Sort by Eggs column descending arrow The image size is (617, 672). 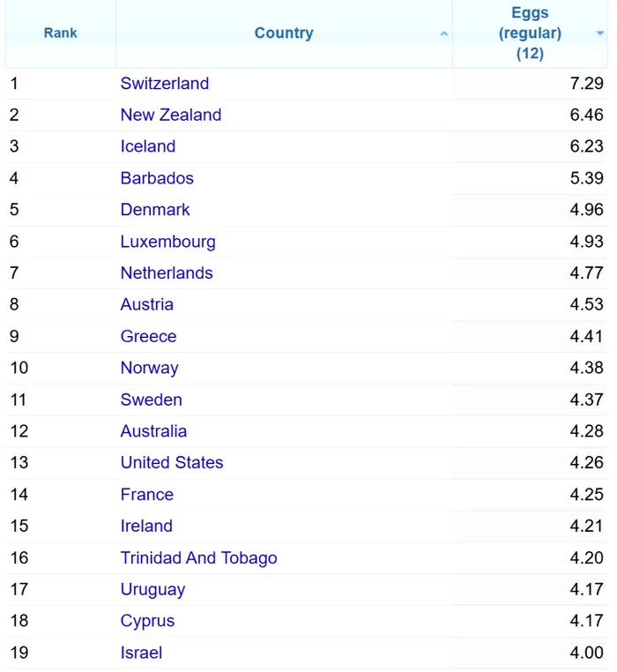[600, 34]
